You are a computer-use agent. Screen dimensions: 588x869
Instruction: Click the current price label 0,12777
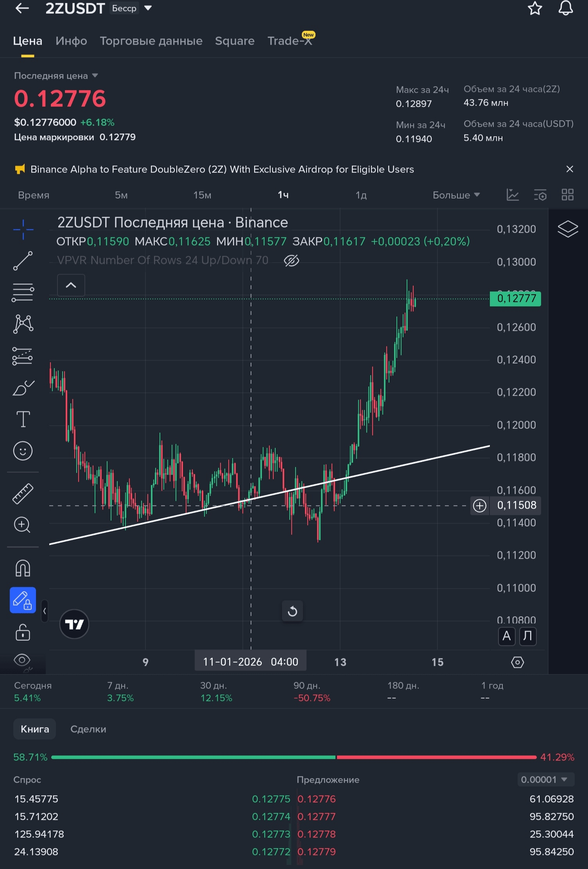[x=515, y=299]
